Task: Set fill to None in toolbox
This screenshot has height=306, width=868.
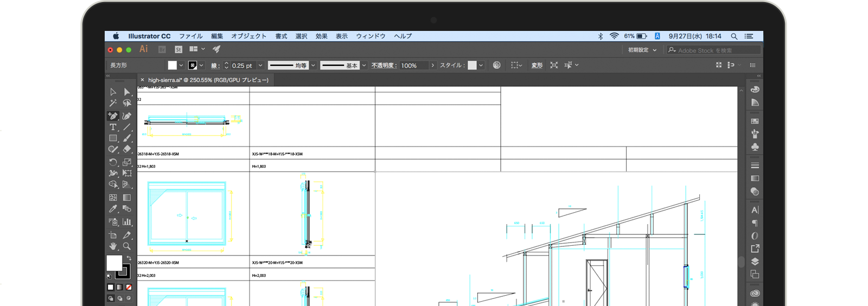Action: tap(129, 287)
